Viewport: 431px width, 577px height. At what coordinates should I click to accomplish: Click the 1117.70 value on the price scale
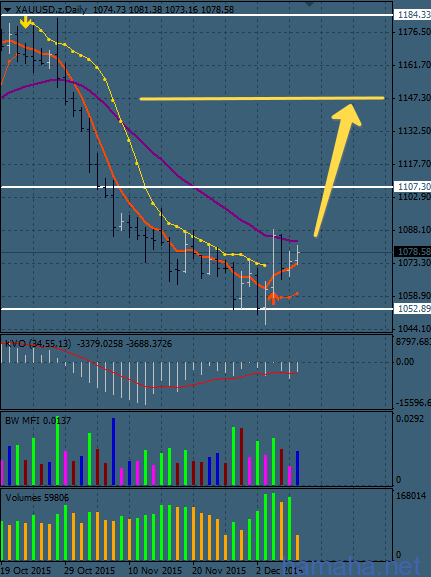click(414, 164)
